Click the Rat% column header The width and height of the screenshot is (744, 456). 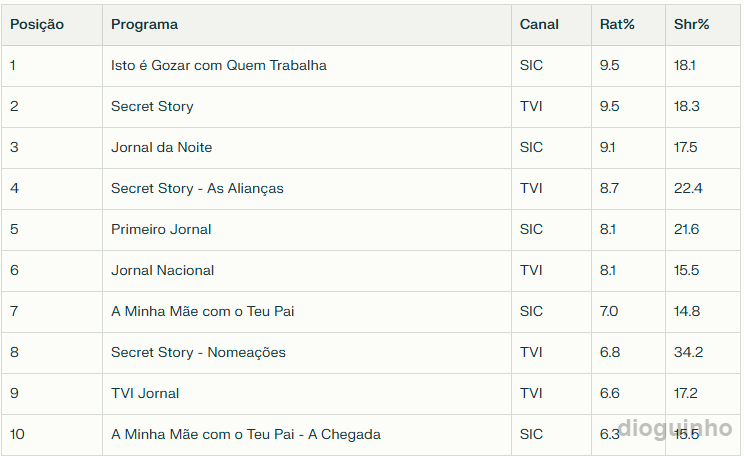point(617,24)
